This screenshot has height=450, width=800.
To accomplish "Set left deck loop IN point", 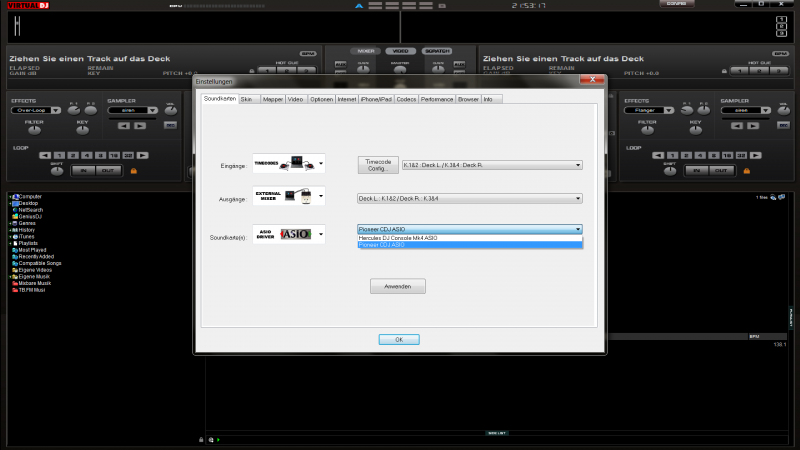I will click(x=83, y=170).
